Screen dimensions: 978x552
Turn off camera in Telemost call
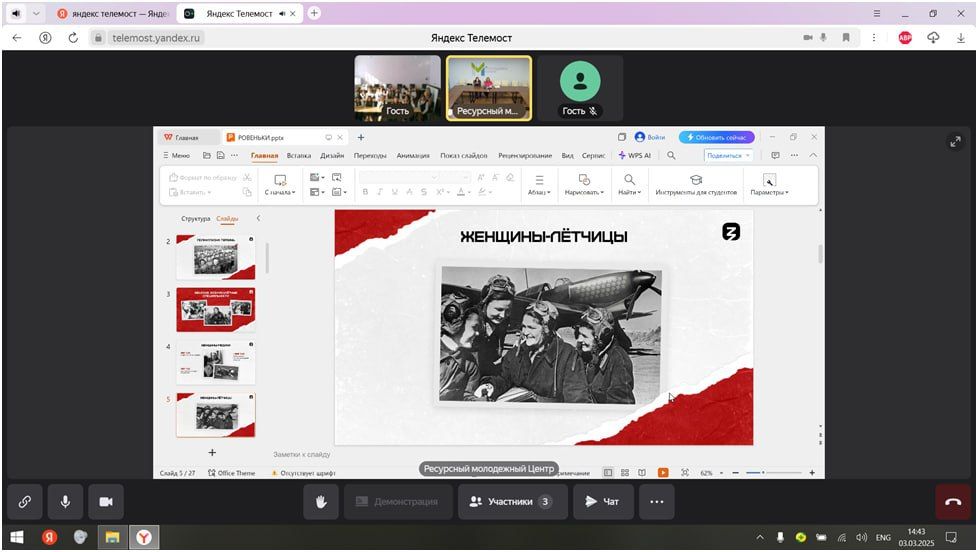[106, 501]
